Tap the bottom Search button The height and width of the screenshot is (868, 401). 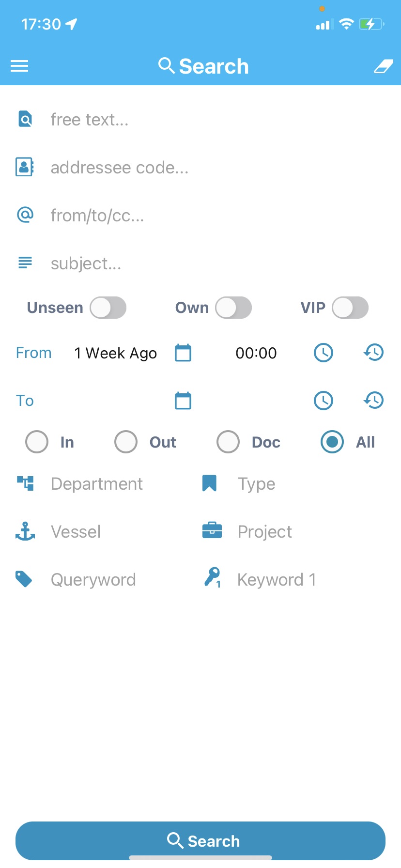point(200,841)
